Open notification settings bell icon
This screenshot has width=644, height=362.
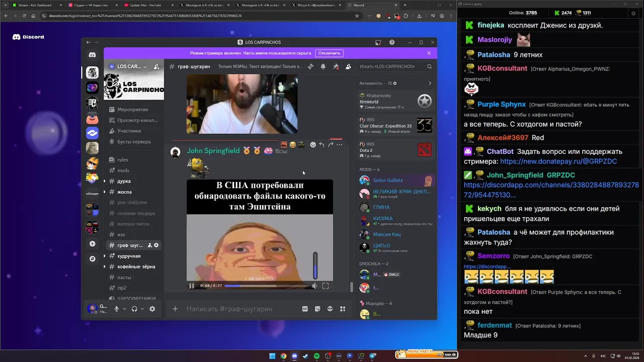click(323, 66)
